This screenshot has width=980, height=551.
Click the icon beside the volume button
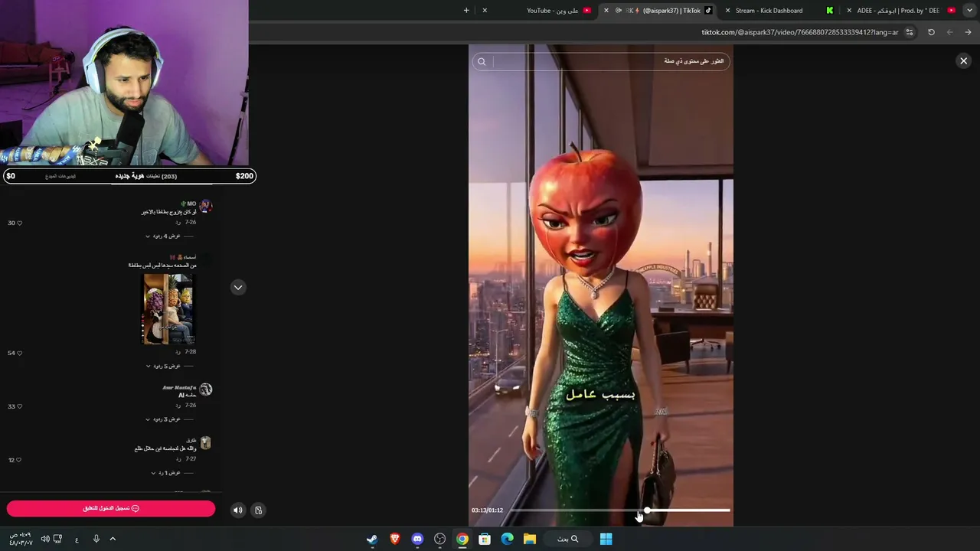258,510
